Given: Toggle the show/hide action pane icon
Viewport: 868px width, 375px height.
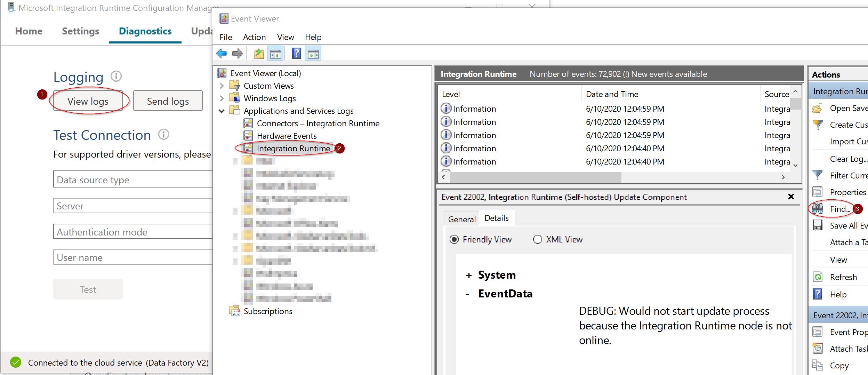Looking at the screenshot, I should coord(313,54).
